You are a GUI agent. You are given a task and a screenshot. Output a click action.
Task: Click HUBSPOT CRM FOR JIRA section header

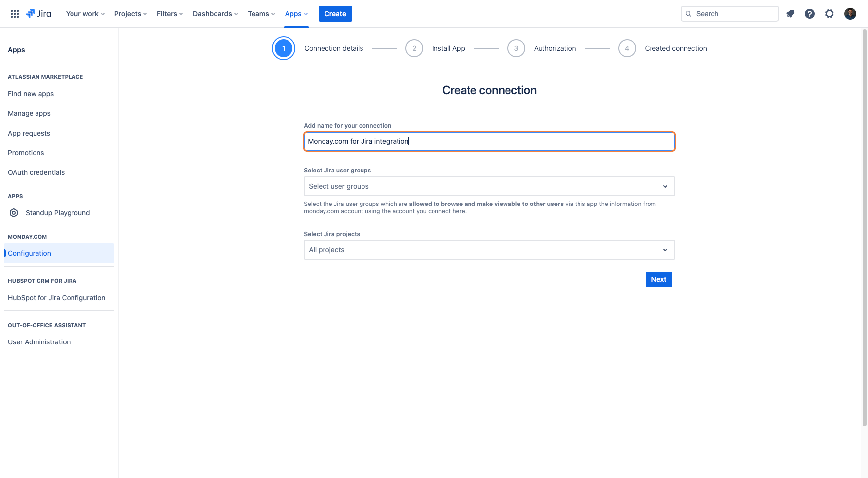(x=42, y=281)
